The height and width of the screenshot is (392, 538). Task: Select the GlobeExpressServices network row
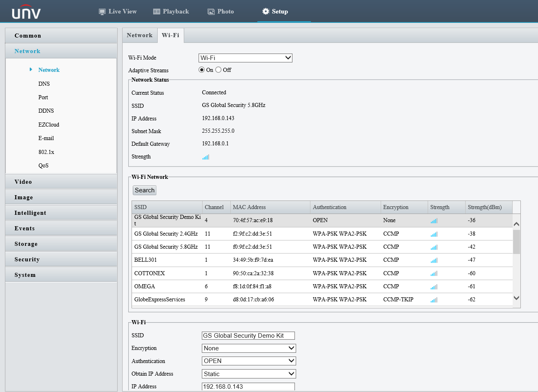click(x=322, y=300)
